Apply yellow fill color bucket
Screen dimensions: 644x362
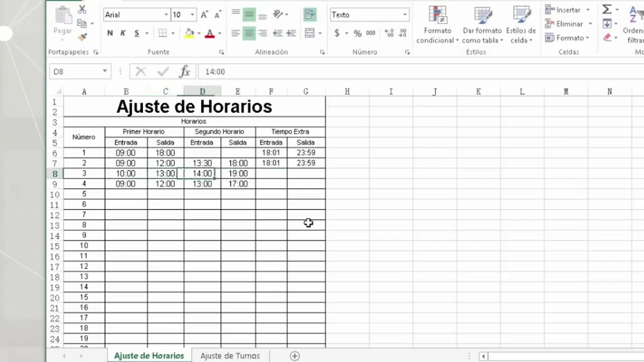[x=189, y=33]
